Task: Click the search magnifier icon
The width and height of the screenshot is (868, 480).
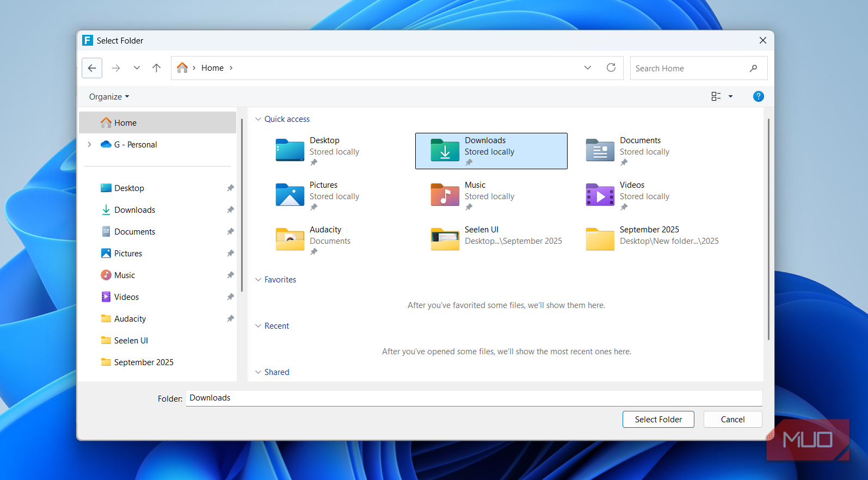Action: coord(753,69)
